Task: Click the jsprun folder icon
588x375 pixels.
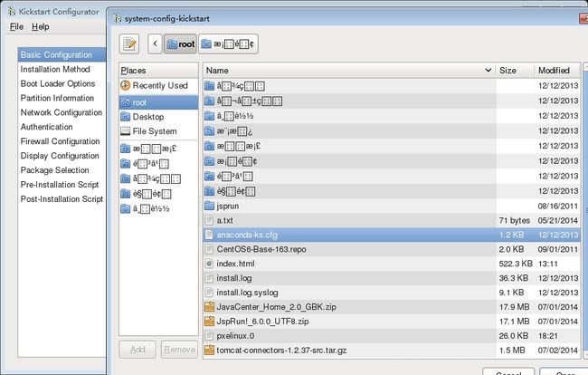Action: pos(209,207)
